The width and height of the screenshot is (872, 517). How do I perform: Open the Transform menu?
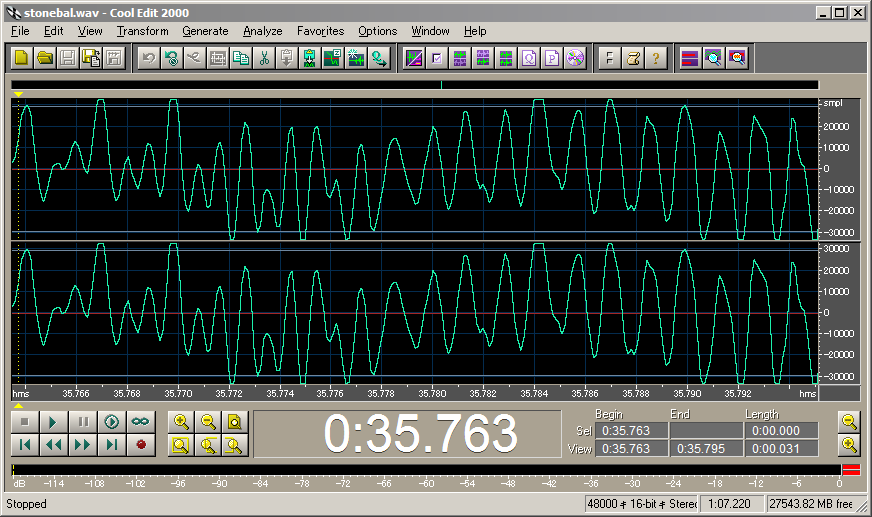142,31
